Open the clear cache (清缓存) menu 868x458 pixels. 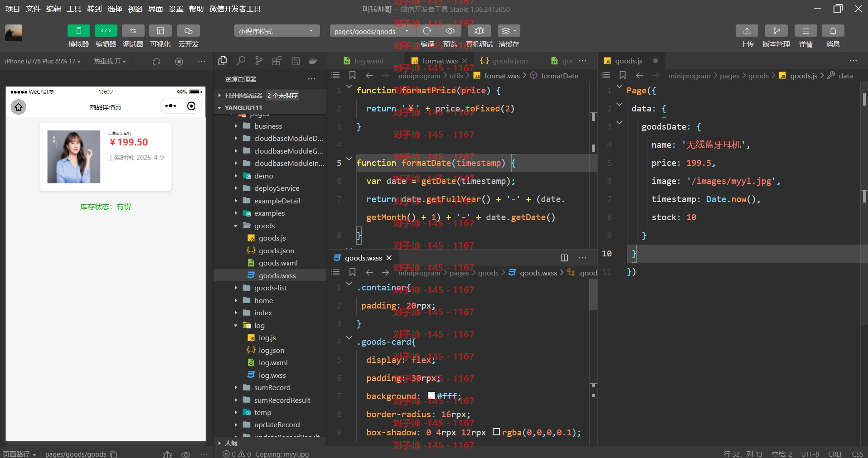[509, 31]
